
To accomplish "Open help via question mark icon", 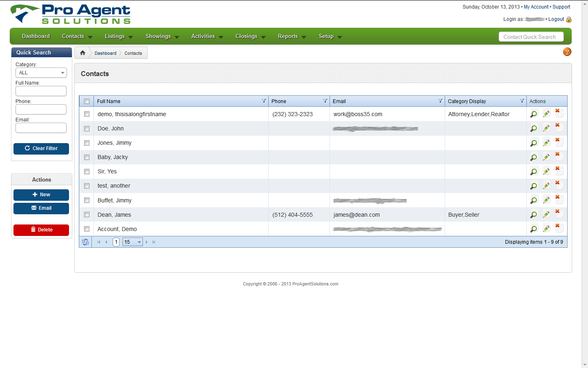I will tap(567, 52).
